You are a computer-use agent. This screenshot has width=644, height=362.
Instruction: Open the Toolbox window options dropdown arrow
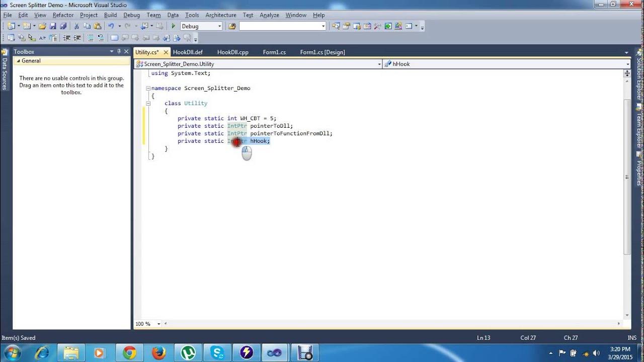point(112,51)
